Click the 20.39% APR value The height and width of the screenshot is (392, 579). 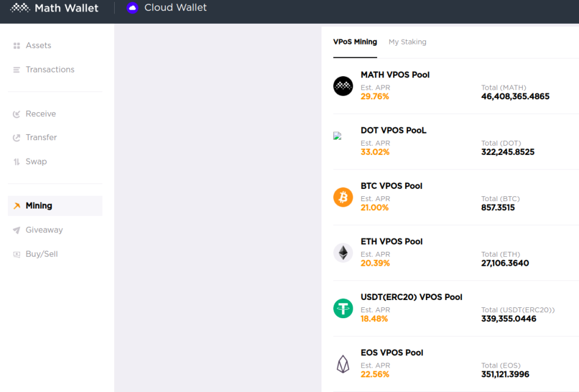[375, 263]
